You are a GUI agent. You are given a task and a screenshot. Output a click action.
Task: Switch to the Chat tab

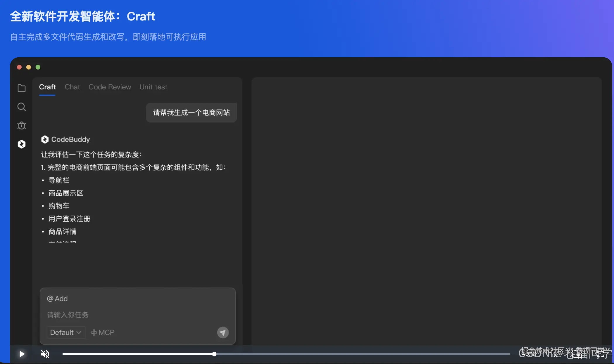(72, 87)
